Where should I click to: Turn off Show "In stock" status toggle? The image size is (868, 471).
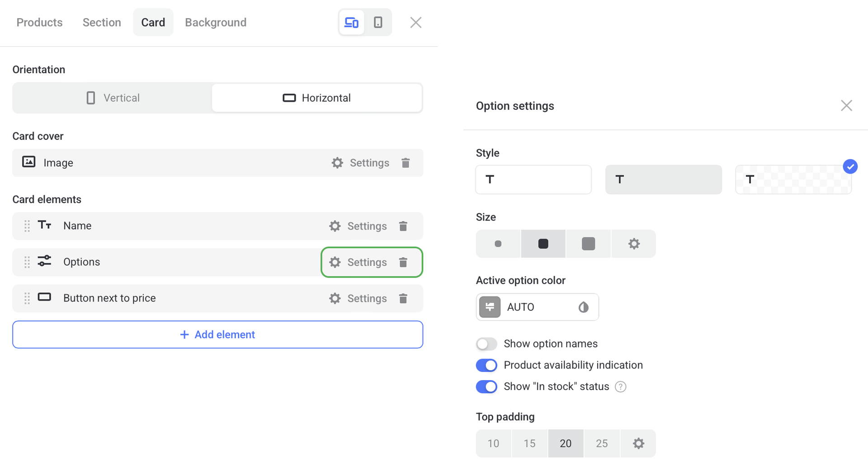(x=486, y=387)
